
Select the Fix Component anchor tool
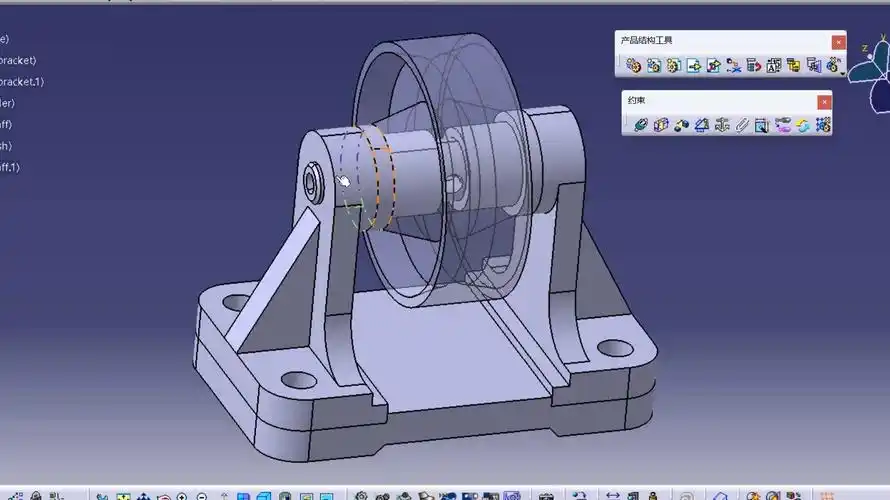pyautogui.click(x=722, y=125)
